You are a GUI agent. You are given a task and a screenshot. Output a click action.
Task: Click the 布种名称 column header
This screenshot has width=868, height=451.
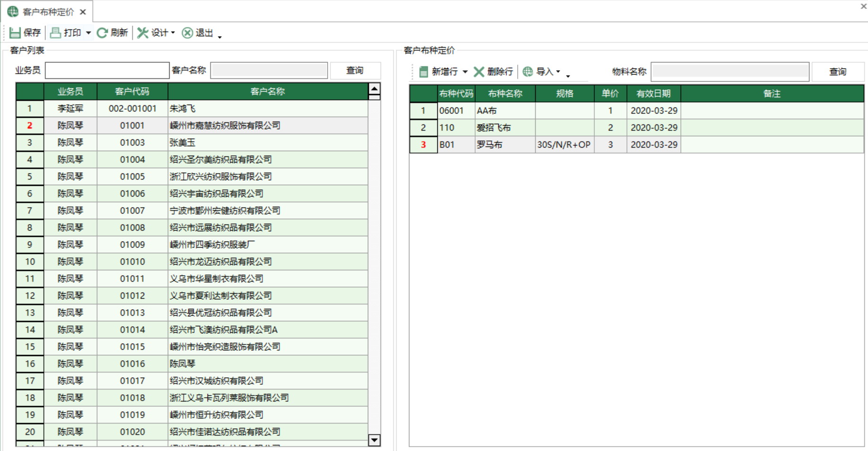point(505,94)
